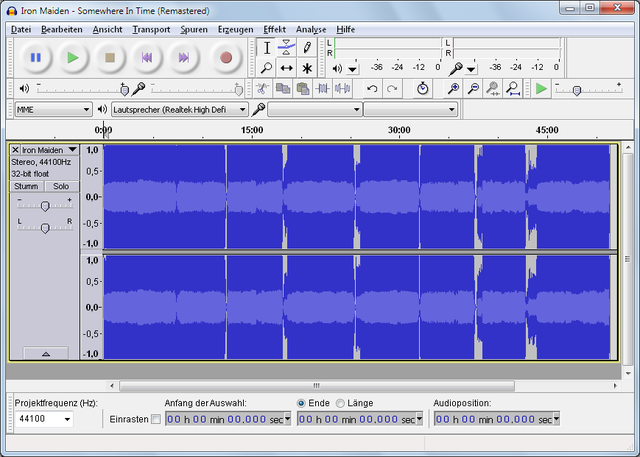Expand the Projektfrequenz 44100 dropdown
Screen dimensions: 640x457
tap(43, 419)
